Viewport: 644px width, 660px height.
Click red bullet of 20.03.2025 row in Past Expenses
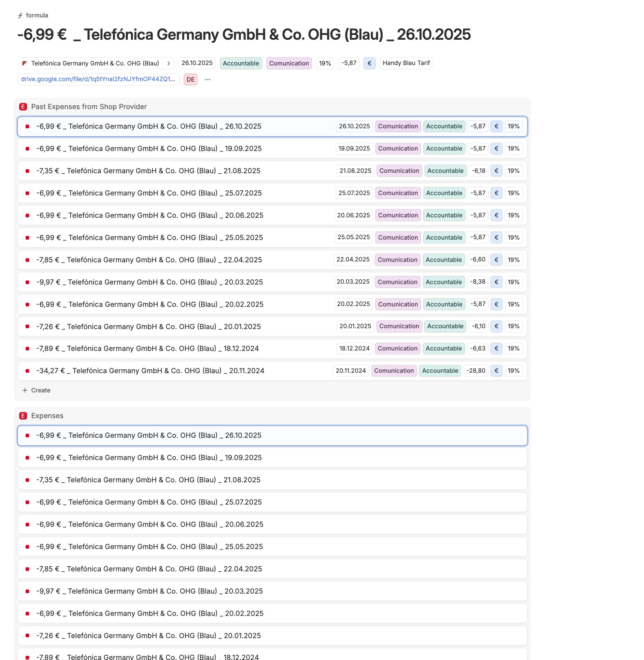tap(27, 282)
